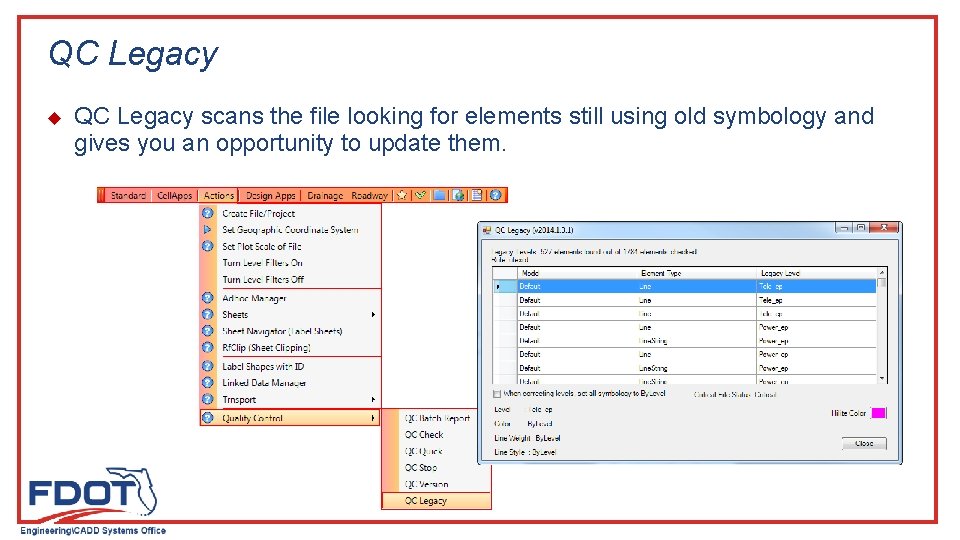Pick the magenta Hilite Color swatch
Image resolution: width=960 pixels, height=540 pixels.
click(879, 413)
